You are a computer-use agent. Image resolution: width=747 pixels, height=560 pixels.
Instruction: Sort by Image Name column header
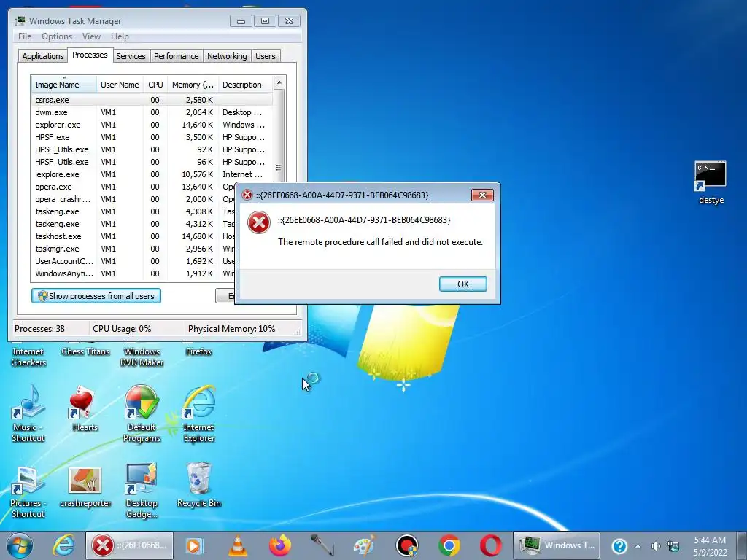click(x=64, y=85)
